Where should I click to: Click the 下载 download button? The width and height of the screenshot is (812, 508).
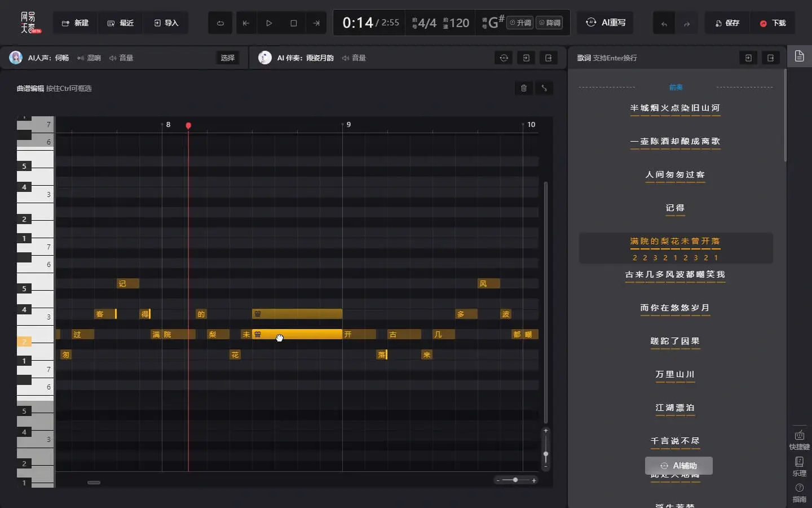773,23
